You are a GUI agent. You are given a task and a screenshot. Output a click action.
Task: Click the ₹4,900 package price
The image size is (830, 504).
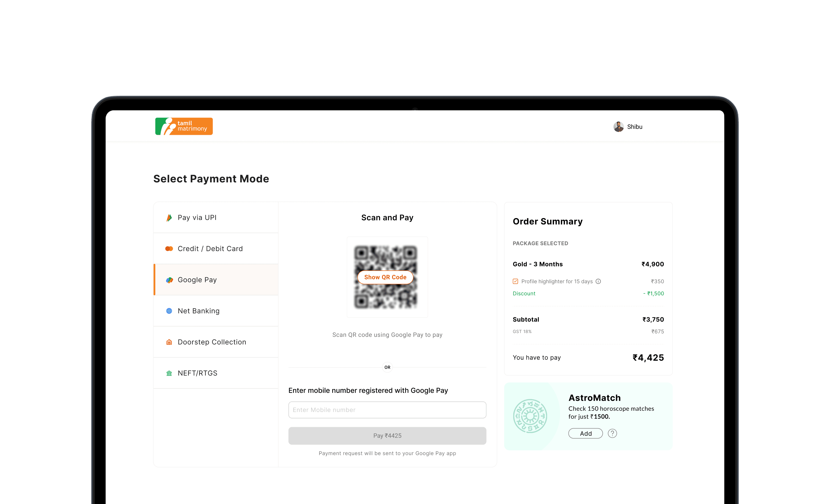tap(653, 264)
